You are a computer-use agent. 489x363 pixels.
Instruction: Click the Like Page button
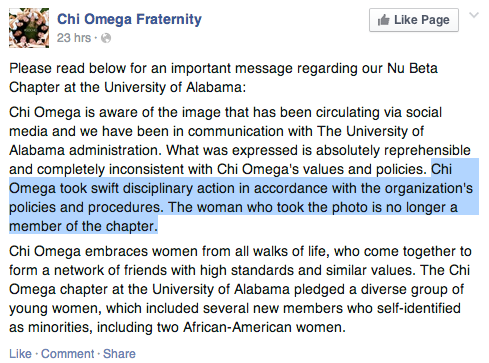pos(414,20)
